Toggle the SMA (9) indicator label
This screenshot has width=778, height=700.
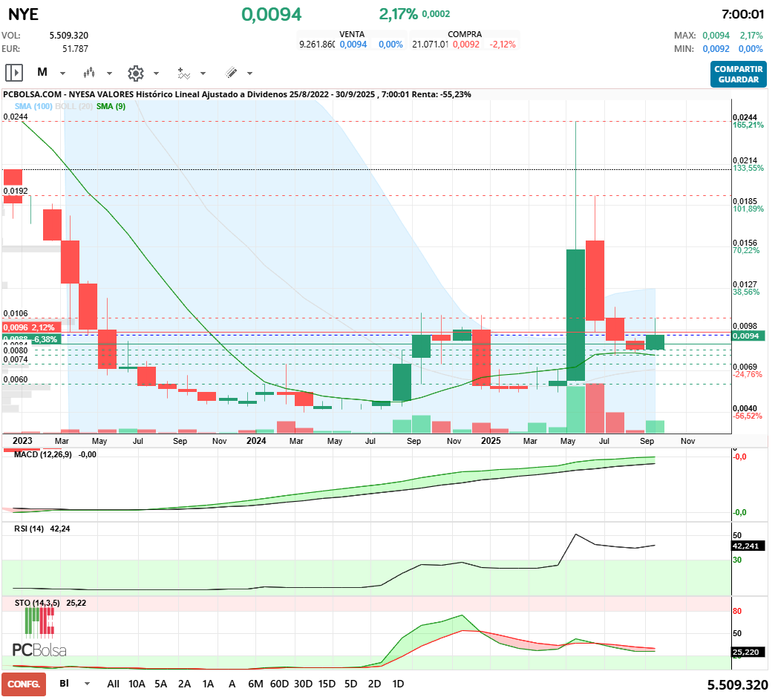point(111,106)
